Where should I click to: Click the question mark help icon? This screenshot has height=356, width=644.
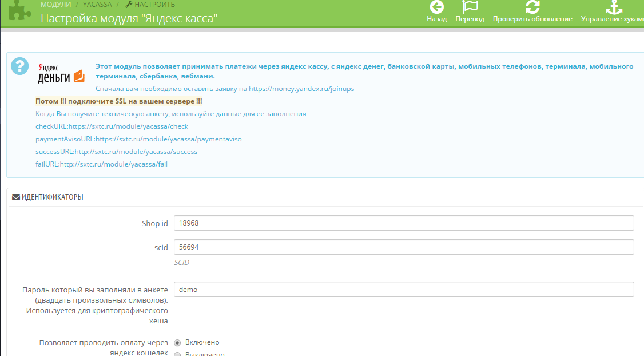coord(19,66)
